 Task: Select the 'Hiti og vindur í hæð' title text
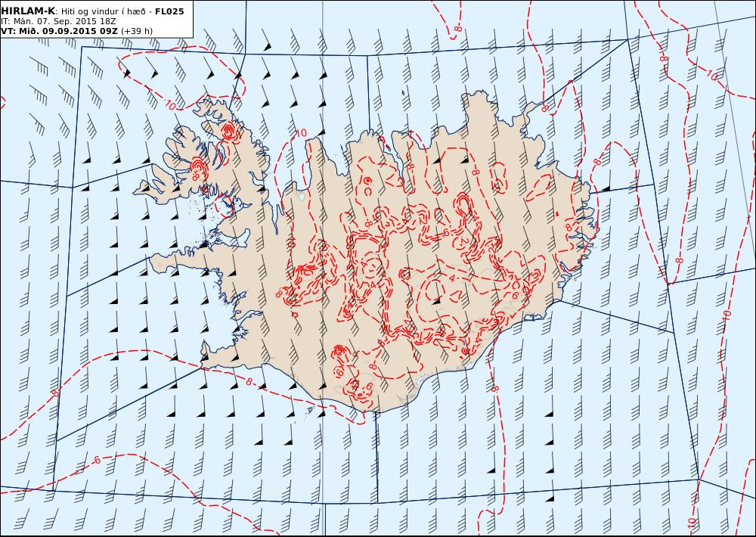pos(103,11)
